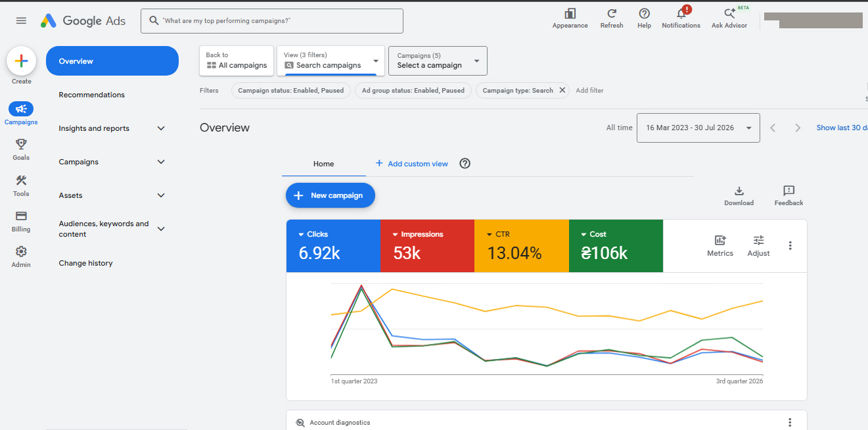Open Campaigns in the left rail

(x=21, y=113)
